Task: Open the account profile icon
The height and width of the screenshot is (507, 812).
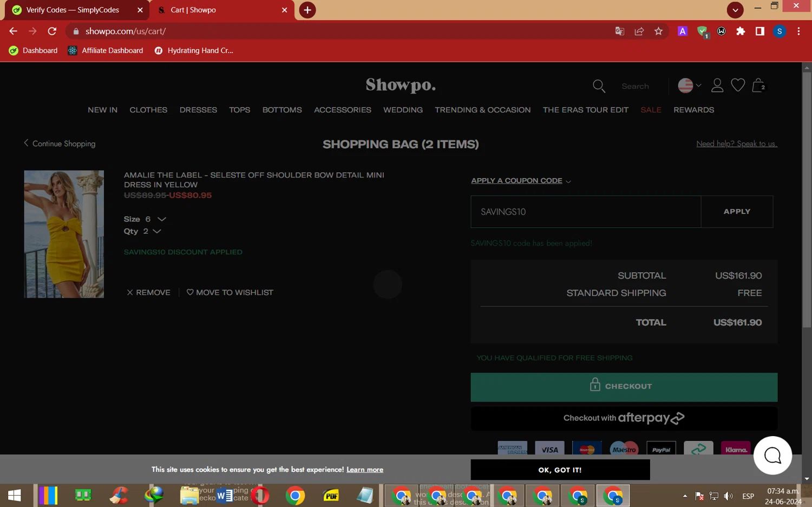Action: (717, 85)
